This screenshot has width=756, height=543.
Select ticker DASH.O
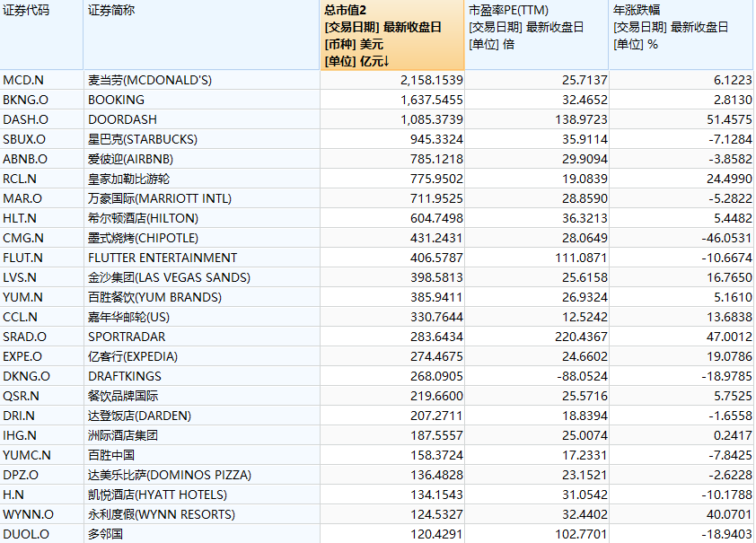(25, 119)
